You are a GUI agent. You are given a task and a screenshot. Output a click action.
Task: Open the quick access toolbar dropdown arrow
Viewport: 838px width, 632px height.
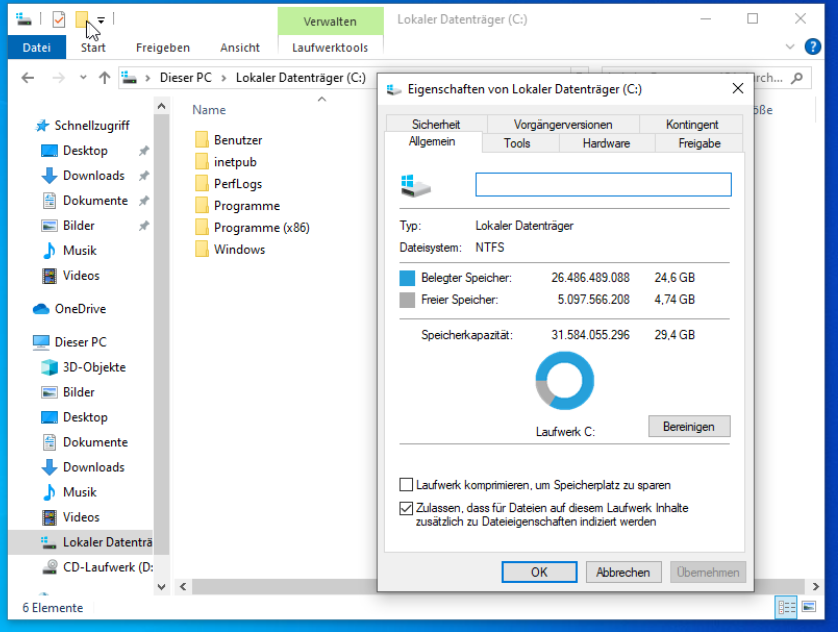(101, 19)
